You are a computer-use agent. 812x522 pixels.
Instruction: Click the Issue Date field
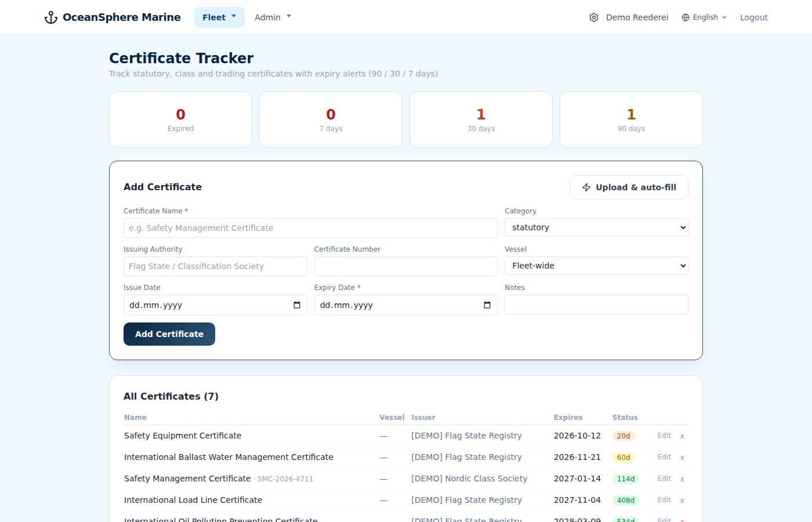pyautogui.click(x=215, y=305)
